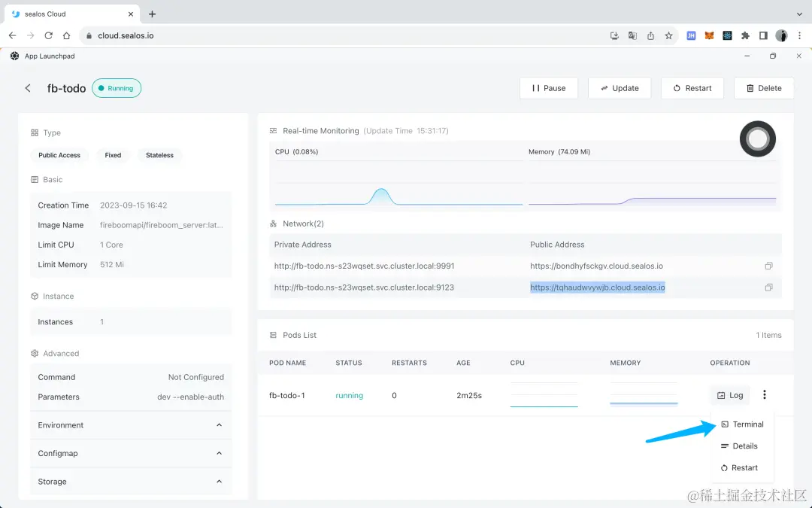The width and height of the screenshot is (812, 508).
Task: Open the tqhaudwvywjb.cloud.sealos.io public link
Action: pyautogui.click(x=598, y=287)
